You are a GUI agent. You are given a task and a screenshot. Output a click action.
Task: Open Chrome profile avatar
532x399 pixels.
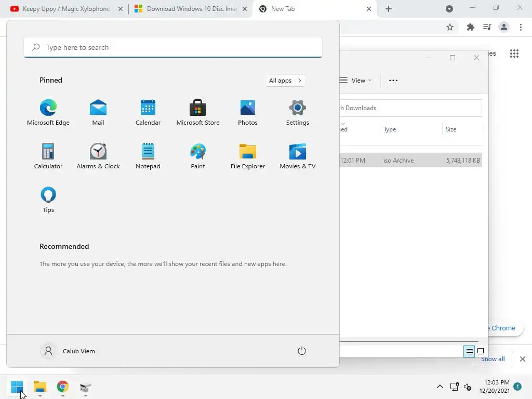pos(504,27)
